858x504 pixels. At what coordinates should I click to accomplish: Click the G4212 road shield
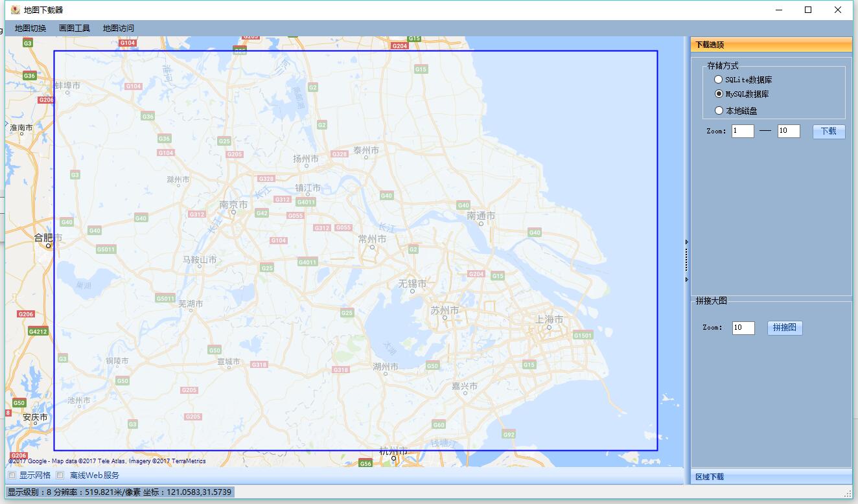(38, 331)
